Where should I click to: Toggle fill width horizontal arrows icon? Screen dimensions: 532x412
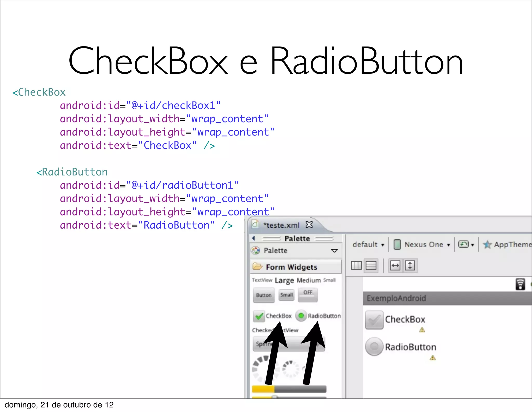click(395, 266)
